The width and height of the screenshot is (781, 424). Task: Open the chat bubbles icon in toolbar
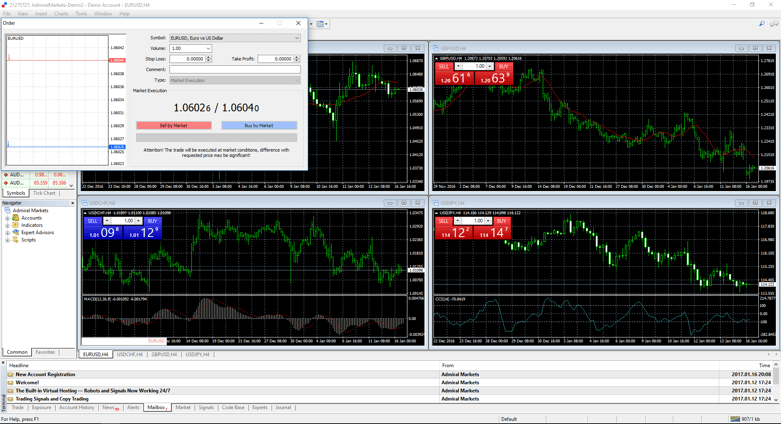774,23
